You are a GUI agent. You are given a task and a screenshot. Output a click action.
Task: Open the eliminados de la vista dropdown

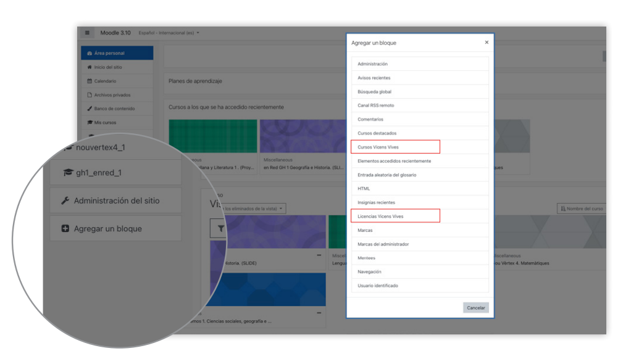point(254,209)
